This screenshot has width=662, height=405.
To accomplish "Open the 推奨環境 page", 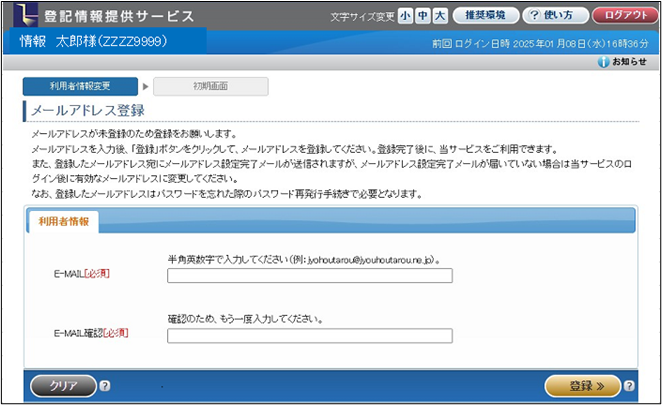I will 486,16.
